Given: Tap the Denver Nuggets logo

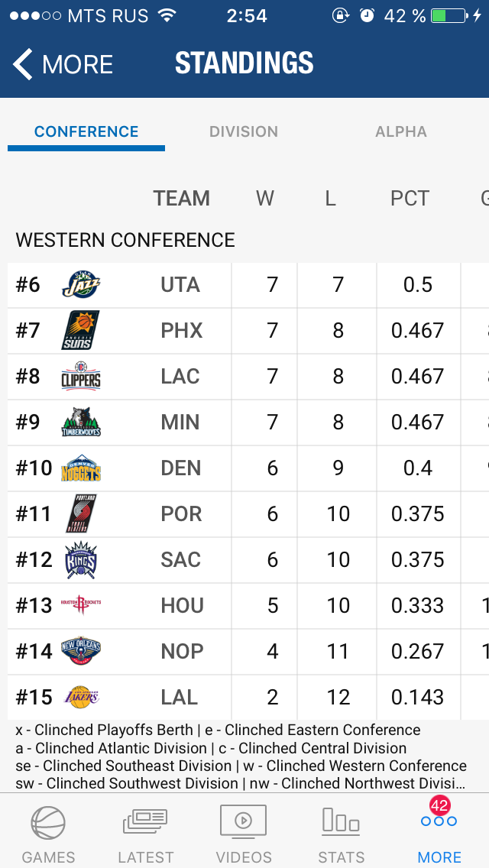Looking at the screenshot, I should (81, 468).
